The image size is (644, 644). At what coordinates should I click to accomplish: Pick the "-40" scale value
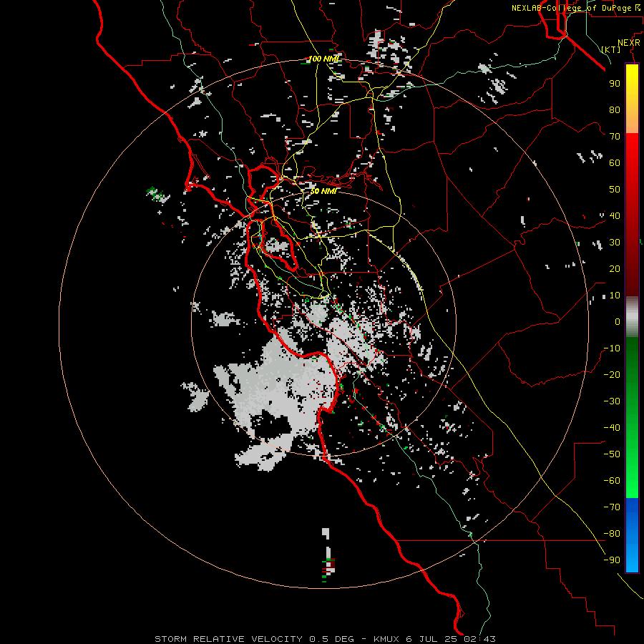(612, 428)
